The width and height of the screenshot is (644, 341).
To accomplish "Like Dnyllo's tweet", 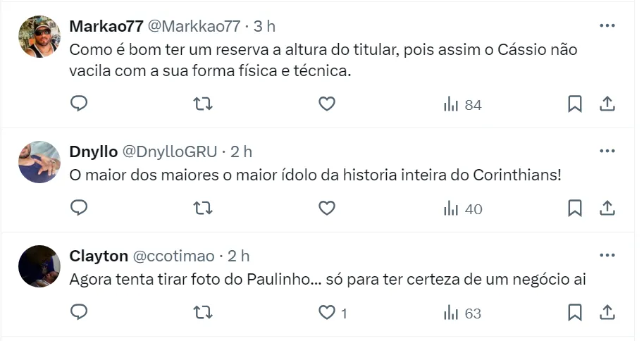I will pos(326,209).
